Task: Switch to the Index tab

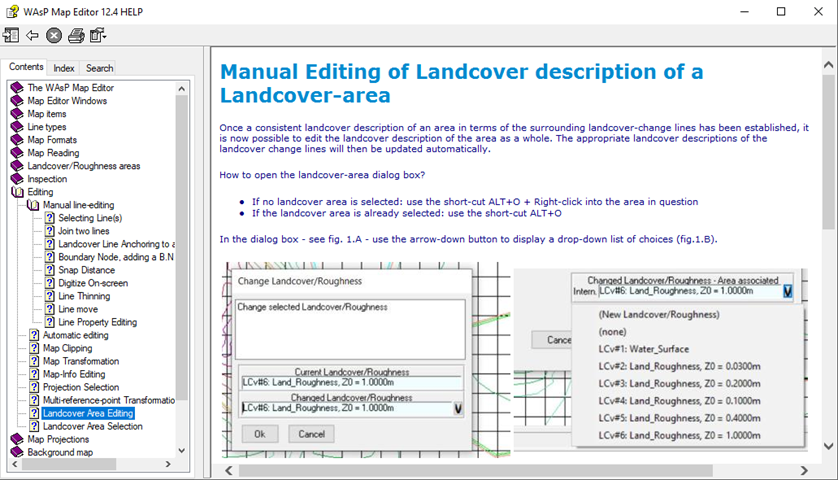Action: [x=64, y=68]
